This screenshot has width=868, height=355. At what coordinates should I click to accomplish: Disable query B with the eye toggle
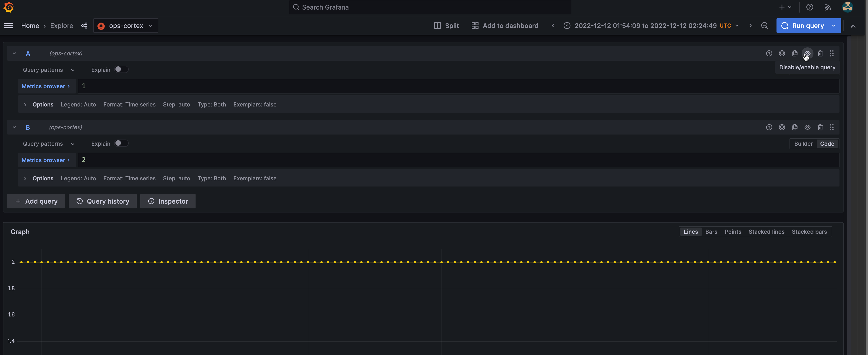click(807, 127)
